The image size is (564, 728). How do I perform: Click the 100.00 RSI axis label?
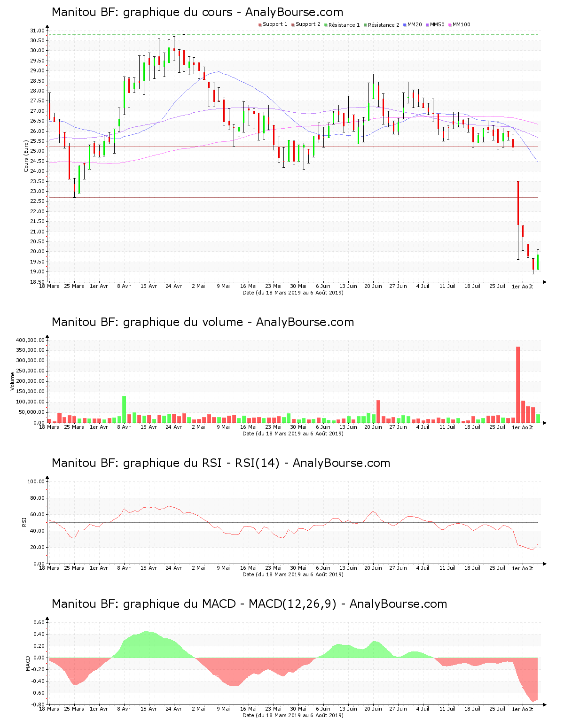(36, 481)
